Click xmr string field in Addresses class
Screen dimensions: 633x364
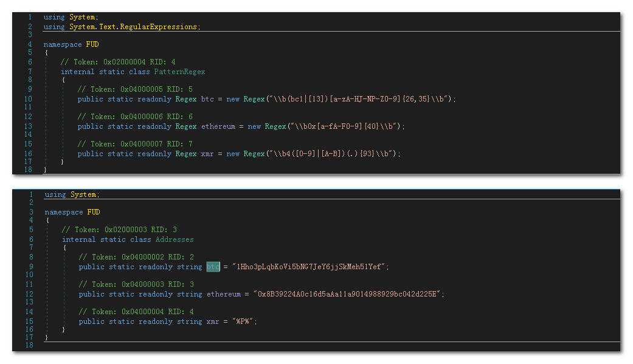click(213, 321)
